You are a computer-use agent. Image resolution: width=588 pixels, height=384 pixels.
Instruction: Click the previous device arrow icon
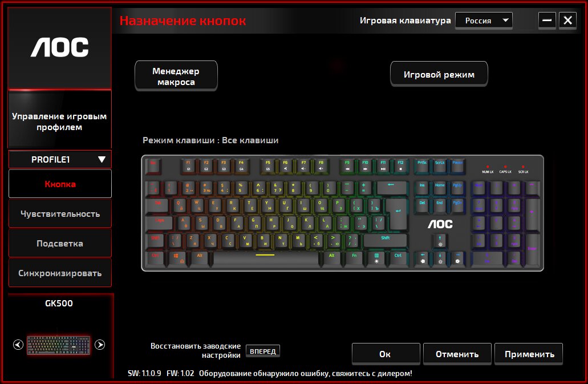pyautogui.click(x=18, y=345)
